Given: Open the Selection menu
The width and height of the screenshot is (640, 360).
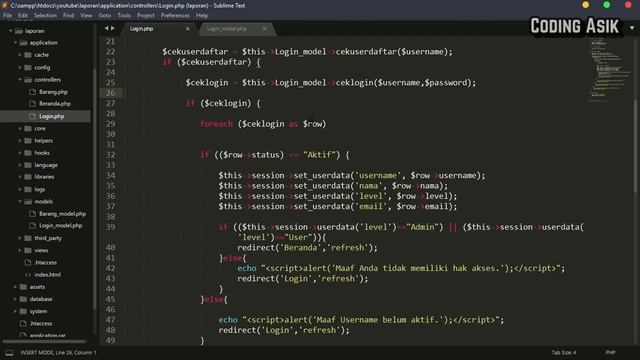Looking at the screenshot, I should 45,16.
